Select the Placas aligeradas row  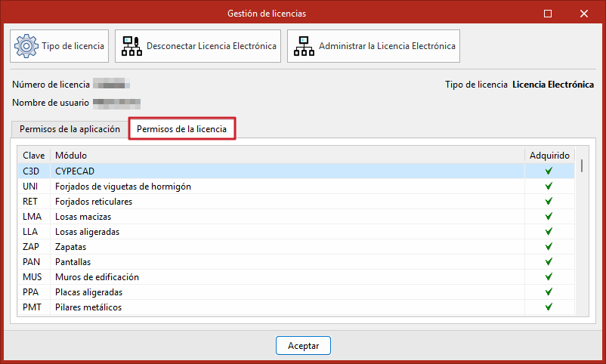296,292
